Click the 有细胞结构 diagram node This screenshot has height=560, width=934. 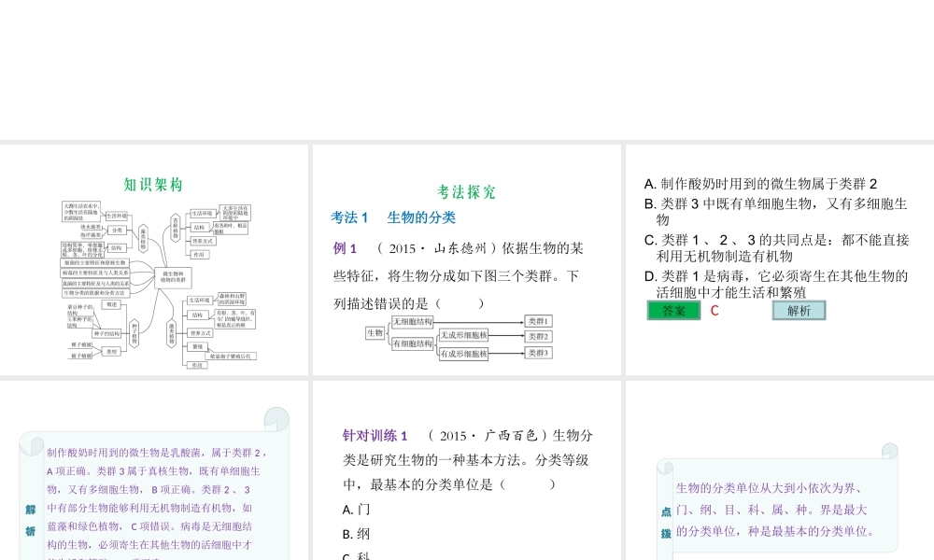[x=412, y=343]
